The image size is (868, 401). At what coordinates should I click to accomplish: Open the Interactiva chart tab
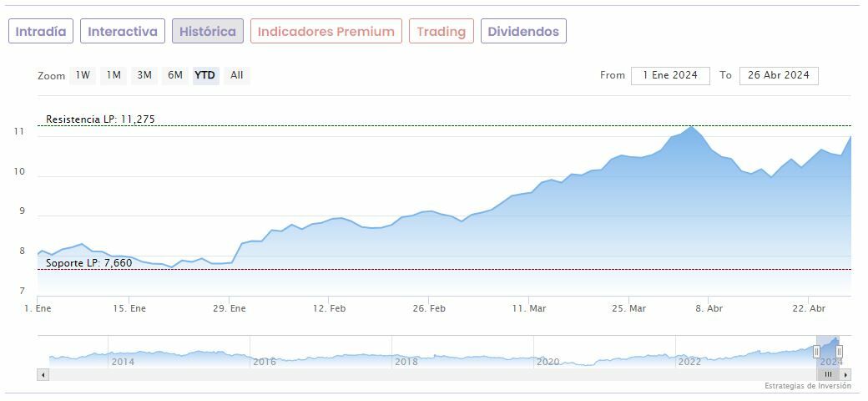(x=123, y=32)
